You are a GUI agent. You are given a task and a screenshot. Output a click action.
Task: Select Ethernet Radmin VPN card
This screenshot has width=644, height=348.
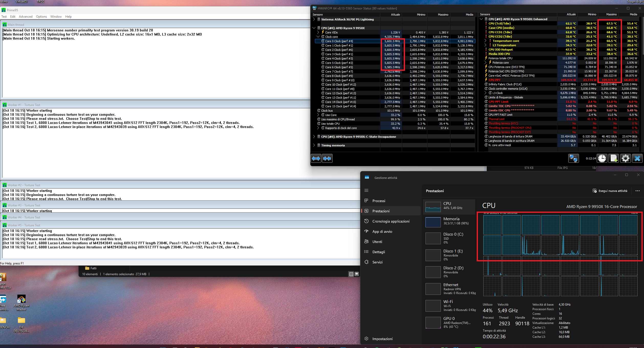(x=449, y=289)
